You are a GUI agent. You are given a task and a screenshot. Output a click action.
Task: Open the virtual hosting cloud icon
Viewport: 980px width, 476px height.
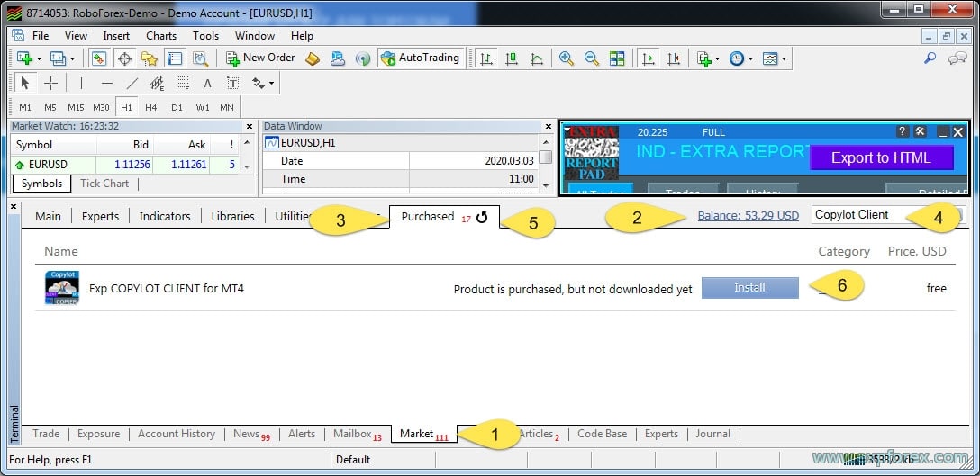coord(338,58)
